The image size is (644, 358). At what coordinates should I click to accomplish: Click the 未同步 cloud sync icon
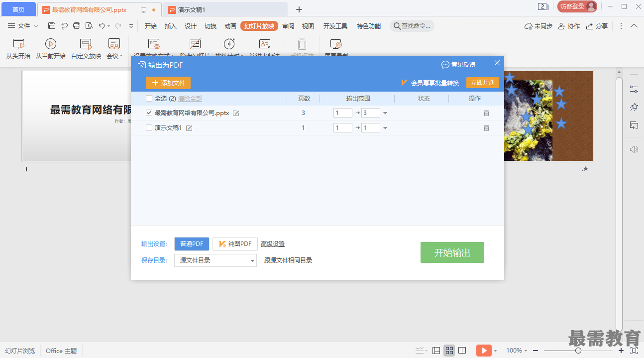pos(529,26)
